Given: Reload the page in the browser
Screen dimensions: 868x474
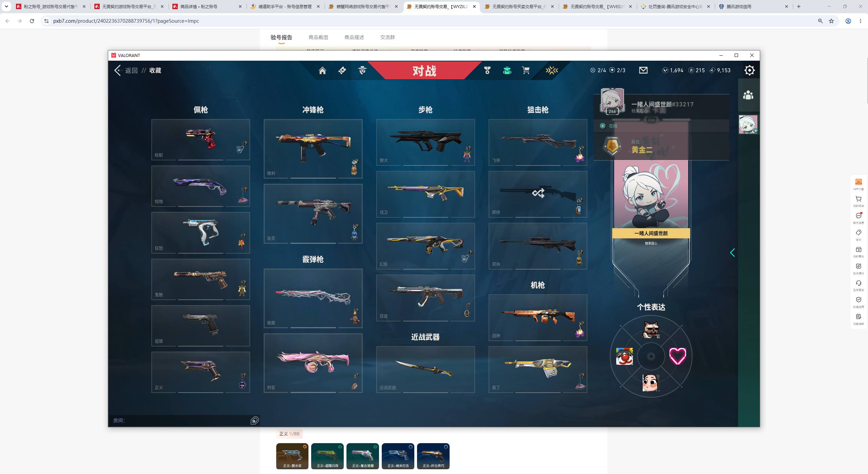Looking at the screenshot, I should tap(32, 21).
